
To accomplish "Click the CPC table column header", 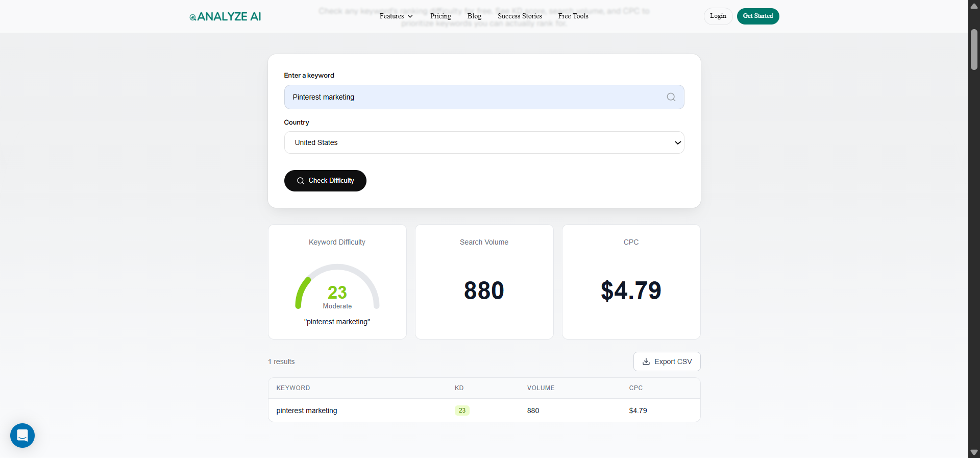I will (635, 388).
